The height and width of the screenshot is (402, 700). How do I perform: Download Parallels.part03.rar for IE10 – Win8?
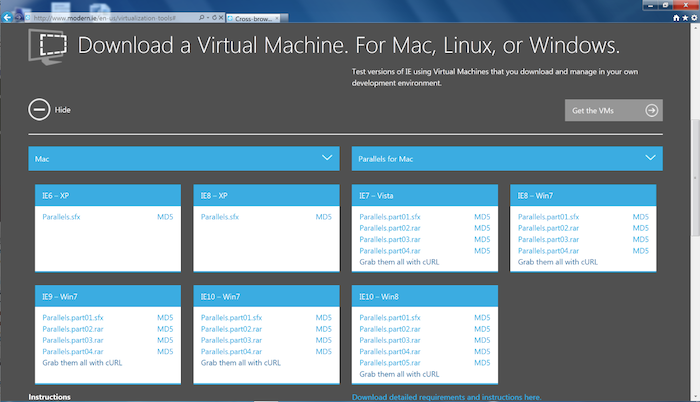pyautogui.click(x=390, y=340)
